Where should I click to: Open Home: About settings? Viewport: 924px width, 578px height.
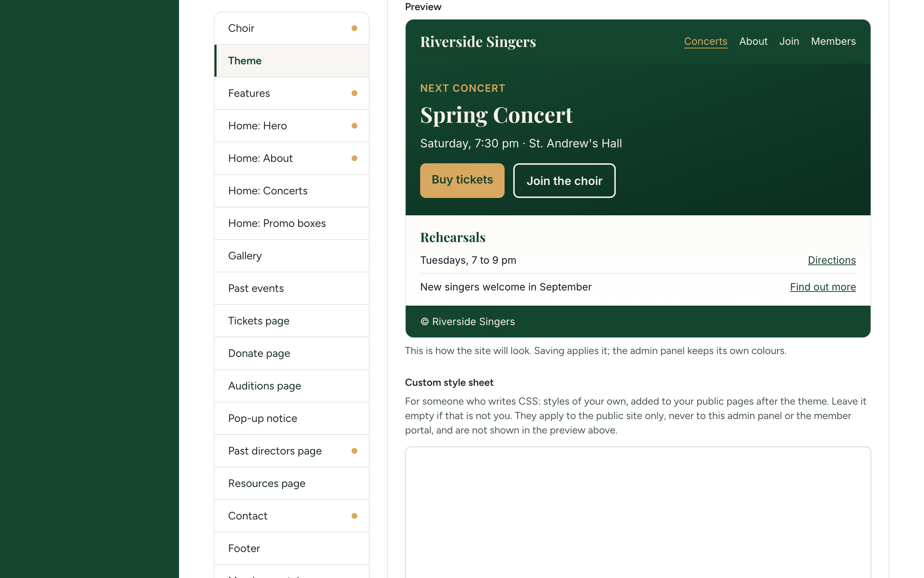pos(292,158)
